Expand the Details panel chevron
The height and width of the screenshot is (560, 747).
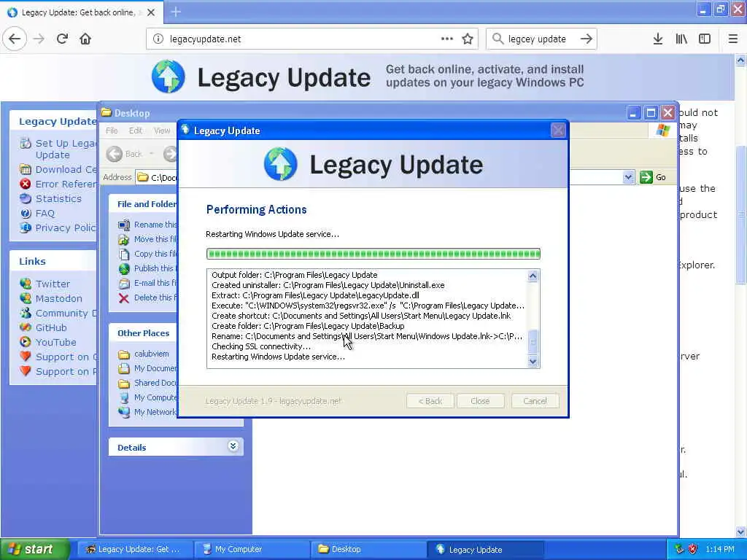tap(233, 446)
